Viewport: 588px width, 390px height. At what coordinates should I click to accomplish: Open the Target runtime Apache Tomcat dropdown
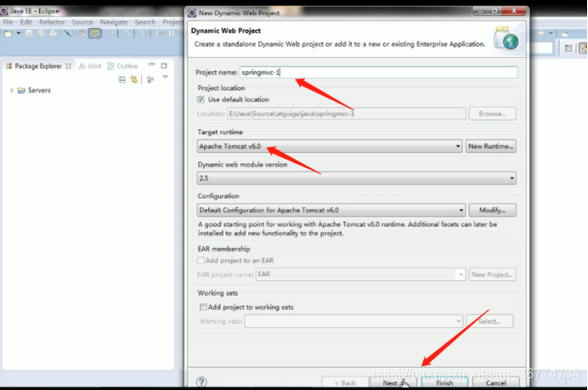[329, 146]
